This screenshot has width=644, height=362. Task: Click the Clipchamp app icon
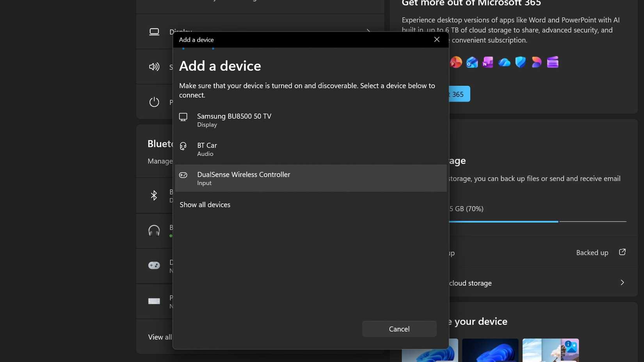(553, 62)
